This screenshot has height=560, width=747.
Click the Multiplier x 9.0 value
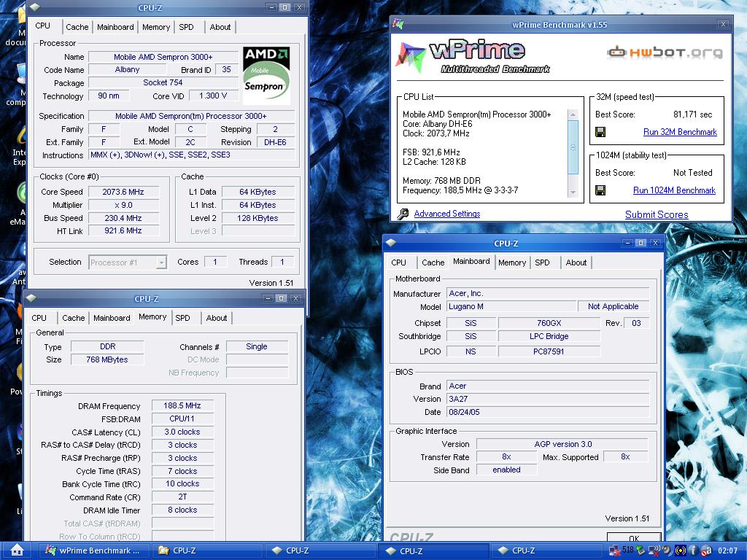[123, 205]
